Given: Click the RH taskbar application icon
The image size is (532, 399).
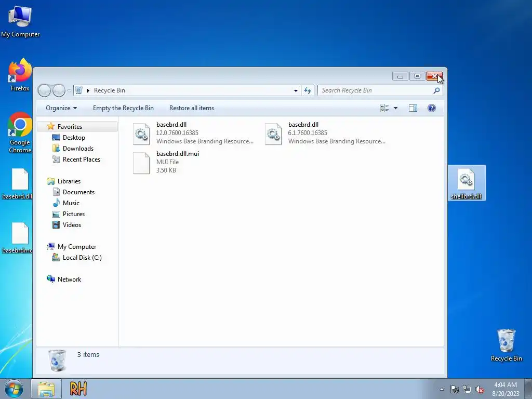Looking at the screenshot, I should [78, 389].
